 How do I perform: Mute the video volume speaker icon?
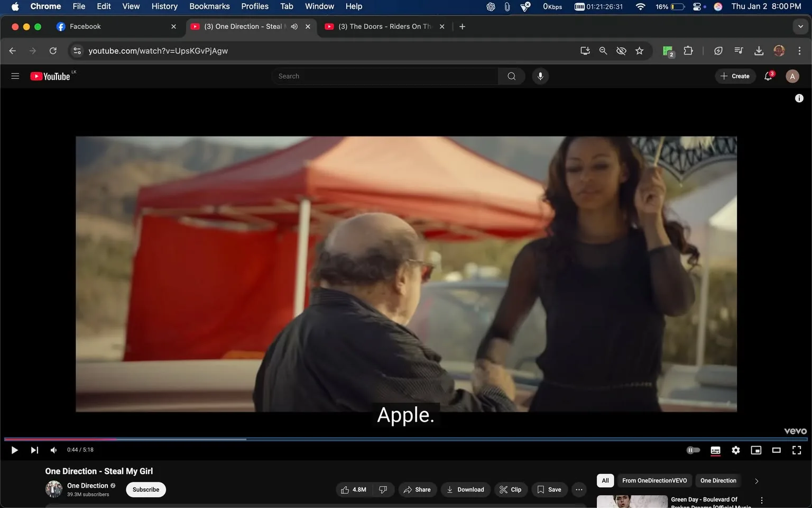point(53,450)
